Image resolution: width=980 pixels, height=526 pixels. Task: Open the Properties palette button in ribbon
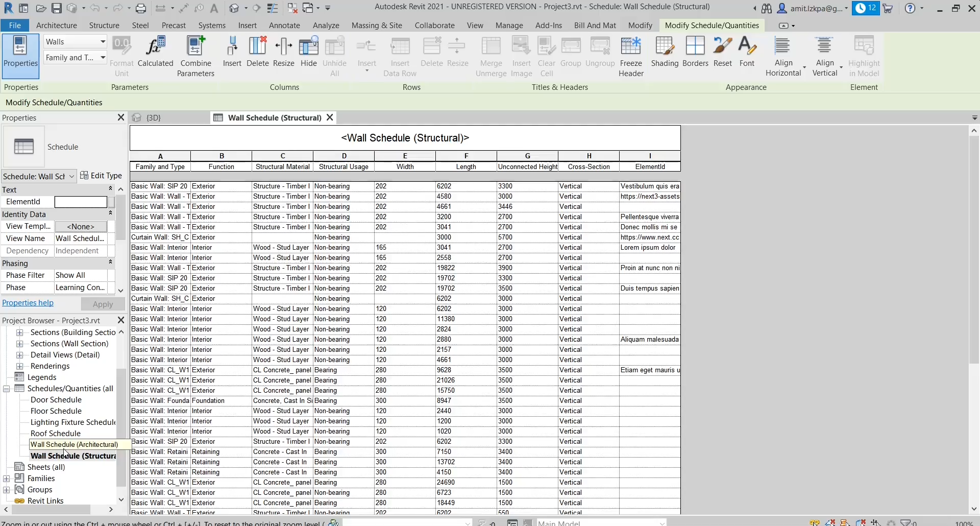tap(20, 55)
